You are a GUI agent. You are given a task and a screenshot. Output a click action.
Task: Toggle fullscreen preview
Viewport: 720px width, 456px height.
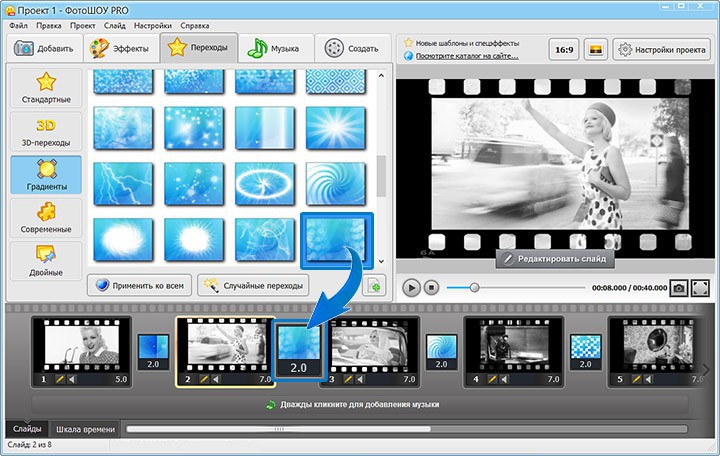pyautogui.click(x=700, y=288)
